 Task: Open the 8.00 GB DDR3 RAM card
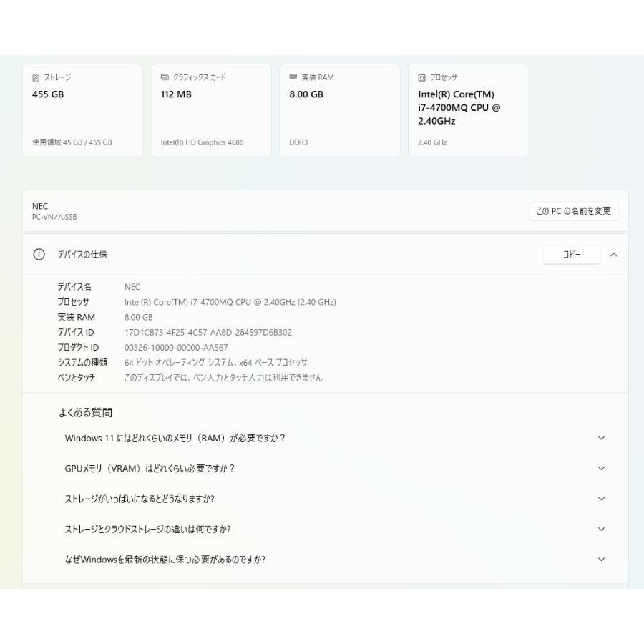pos(339,111)
